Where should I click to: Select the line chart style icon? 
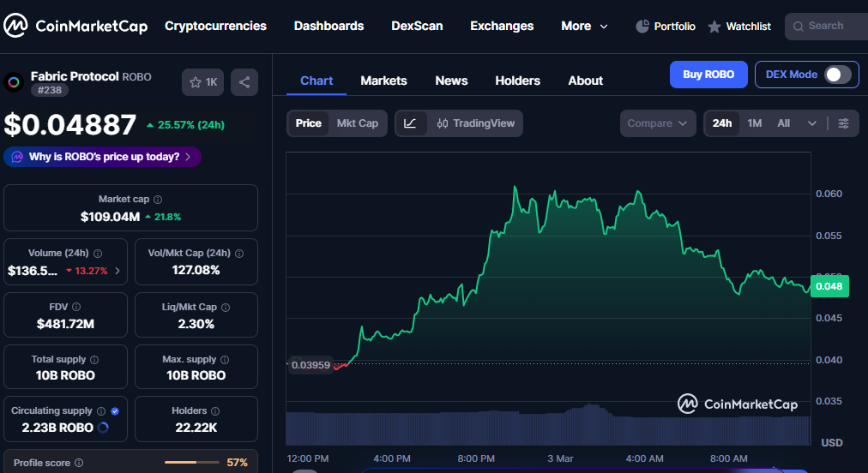pyautogui.click(x=410, y=123)
